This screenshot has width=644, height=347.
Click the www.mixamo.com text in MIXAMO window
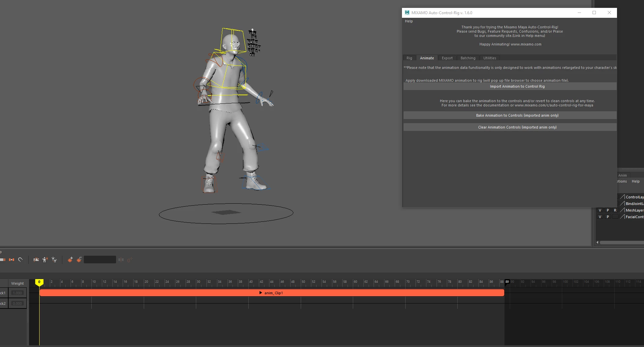click(526, 44)
